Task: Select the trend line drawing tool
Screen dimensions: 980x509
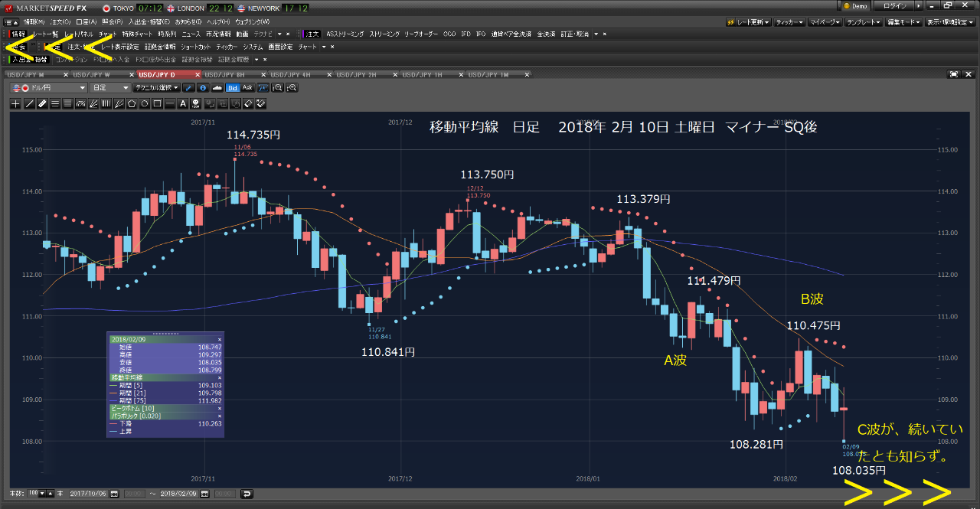Action: (29, 103)
